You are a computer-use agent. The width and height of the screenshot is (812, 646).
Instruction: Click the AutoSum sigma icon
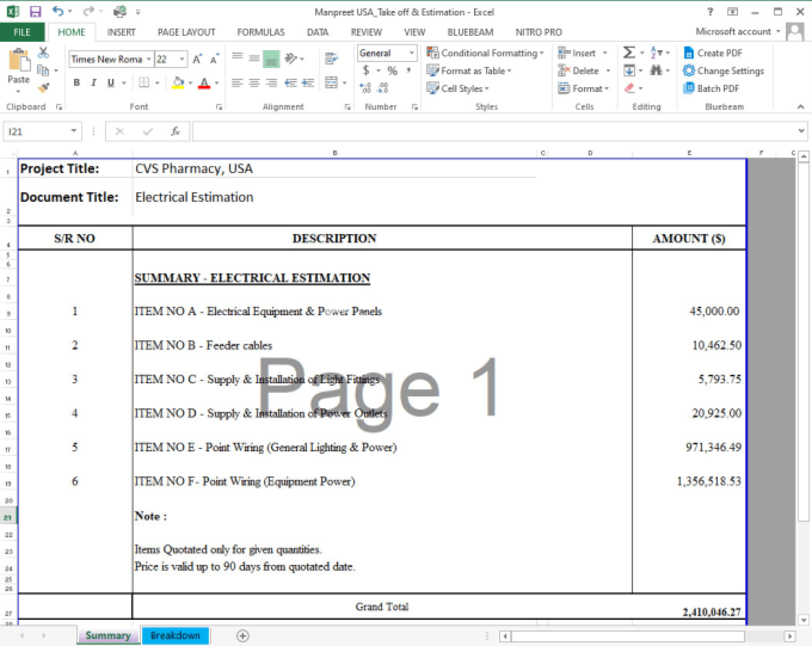629,53
